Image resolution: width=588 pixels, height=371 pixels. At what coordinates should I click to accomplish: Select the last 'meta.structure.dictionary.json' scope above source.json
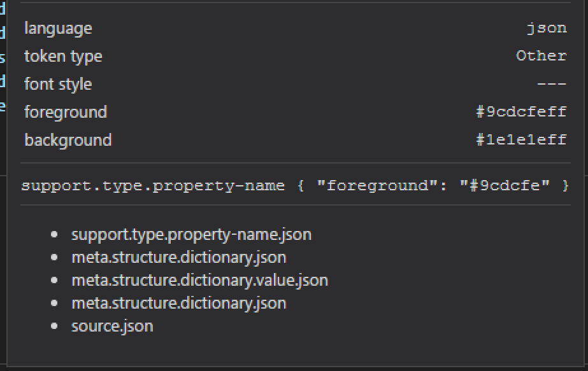point(179,303)
